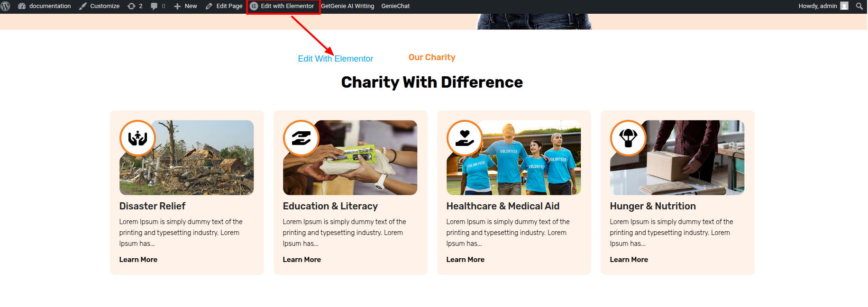Open GenieChat from the admin bar

(x=395, y=6)
